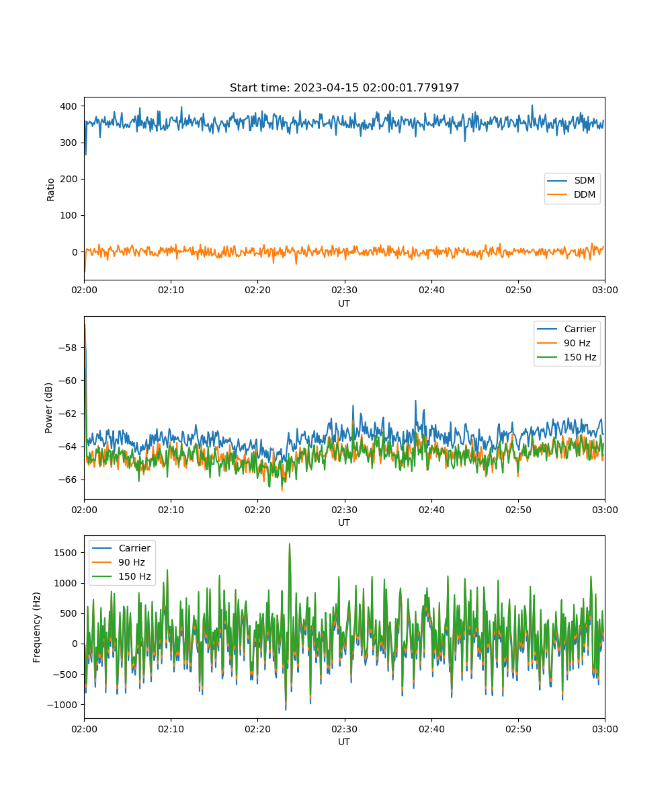The height and width of the screenshot is (807, 672).
Task: Click the 0 tick on the Ratio axis
Action: tap(76, 252)
